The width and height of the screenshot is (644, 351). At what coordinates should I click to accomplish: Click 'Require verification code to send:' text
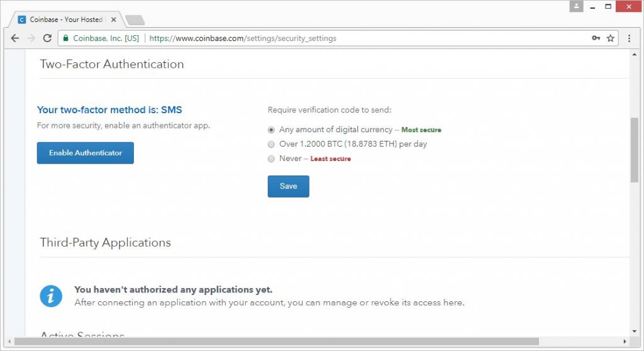(330, 109)
